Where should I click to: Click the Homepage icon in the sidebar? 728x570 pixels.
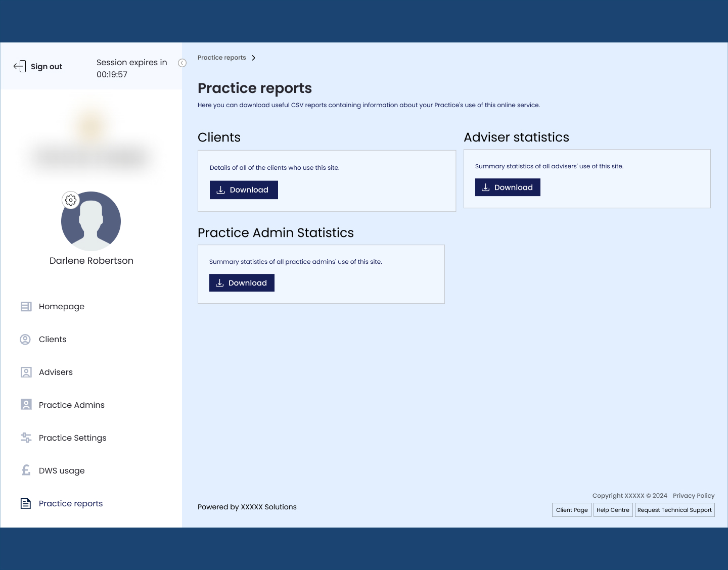point(26,307)
